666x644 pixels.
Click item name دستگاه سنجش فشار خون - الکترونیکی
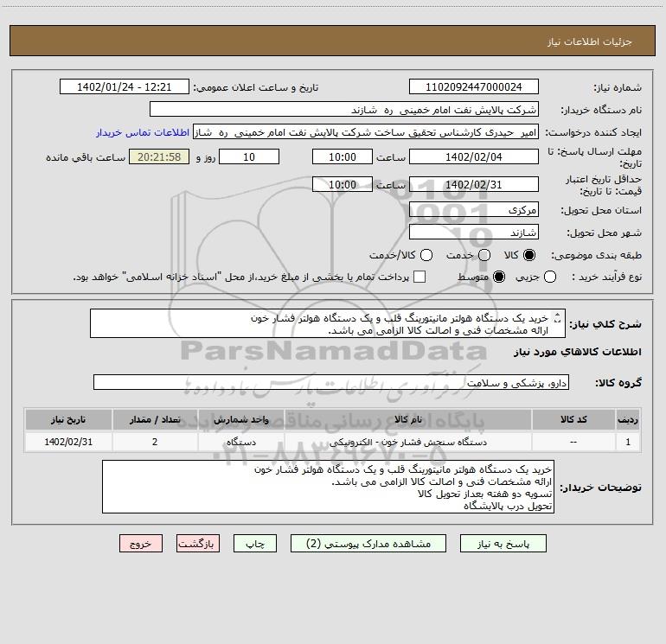tap(407, 442)
